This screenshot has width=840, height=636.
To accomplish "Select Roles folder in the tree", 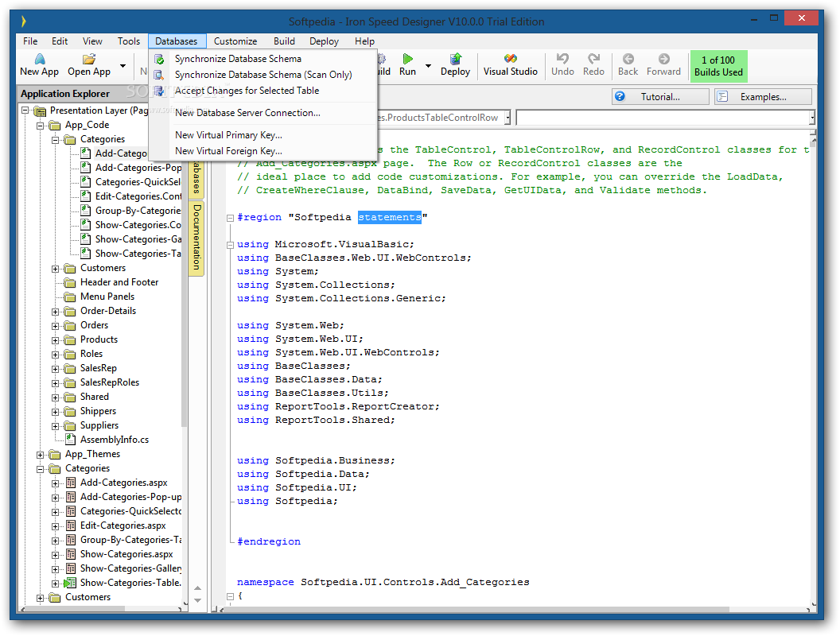I will coord(91,354).
